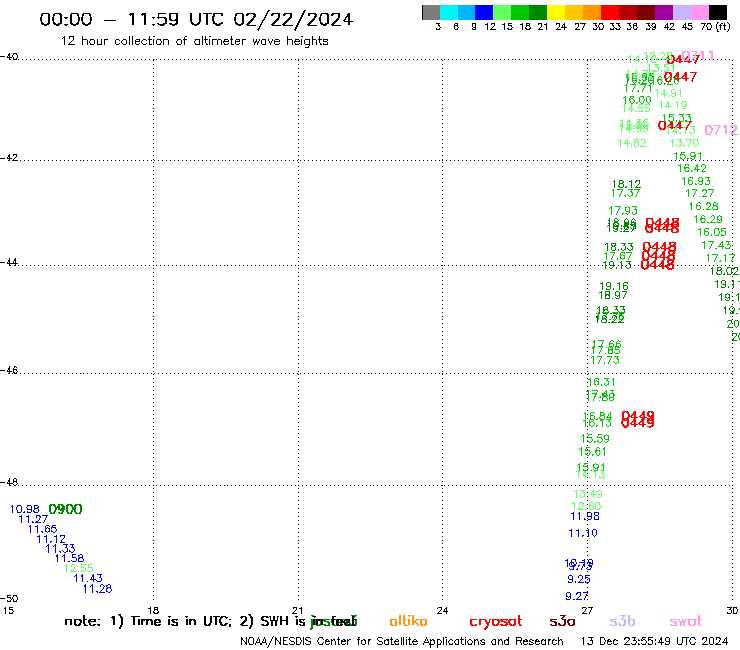This screenshot has width=740, height=650.
Task: Click the yellow swatch in the color scale
Action: pos(555,12)
